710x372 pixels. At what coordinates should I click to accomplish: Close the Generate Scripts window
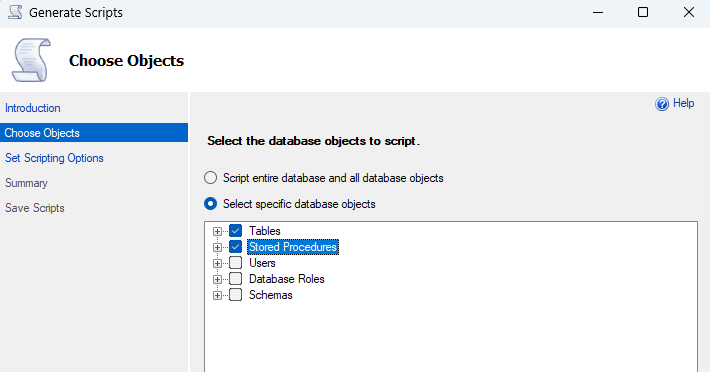click(x=689, y=12)
